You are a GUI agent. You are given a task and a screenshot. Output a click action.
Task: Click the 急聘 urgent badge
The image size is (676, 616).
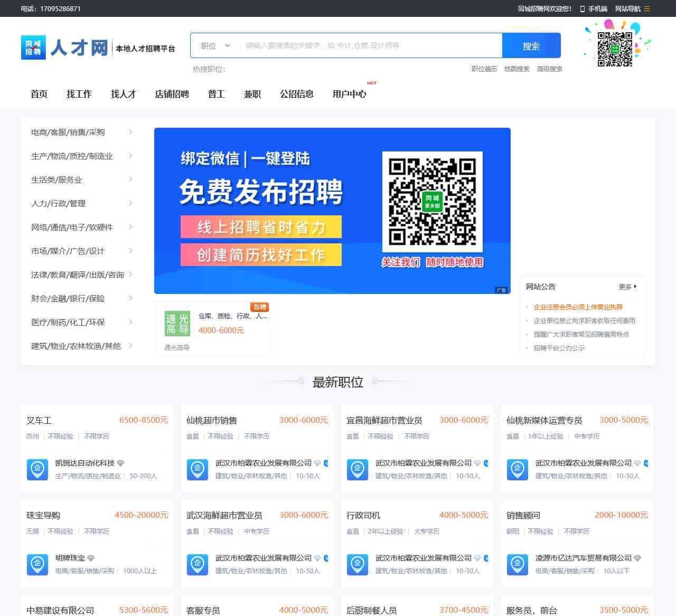[260, 307]
